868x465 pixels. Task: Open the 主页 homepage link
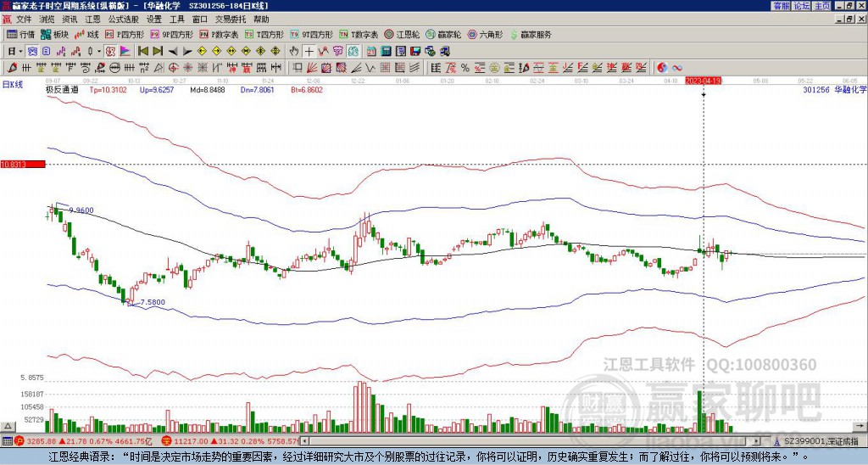point(822,6)
